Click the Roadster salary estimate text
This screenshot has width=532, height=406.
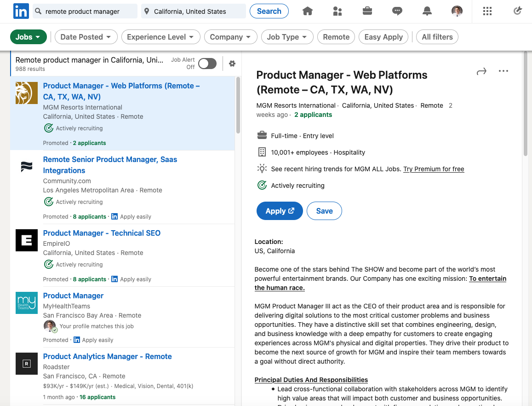pos(76,386)
